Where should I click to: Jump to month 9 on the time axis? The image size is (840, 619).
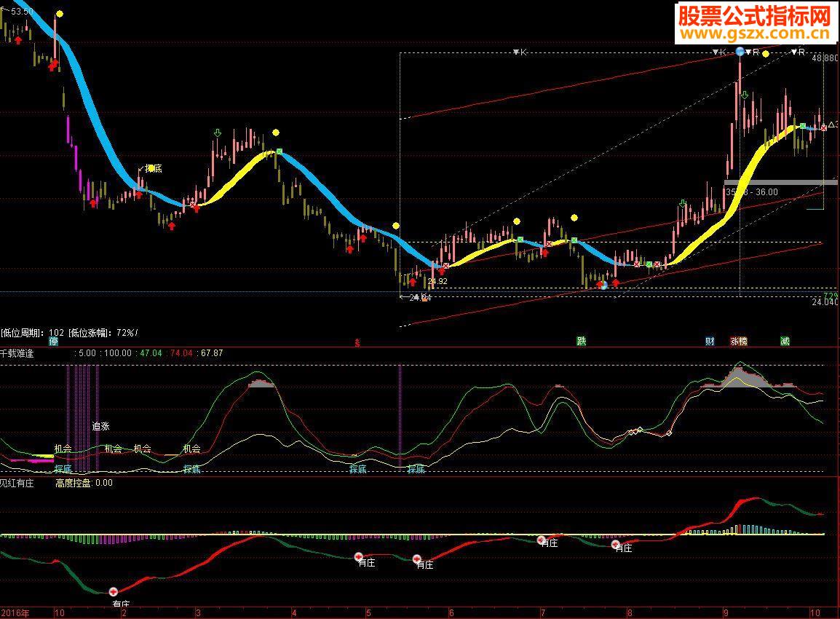[x=726, y=612]
